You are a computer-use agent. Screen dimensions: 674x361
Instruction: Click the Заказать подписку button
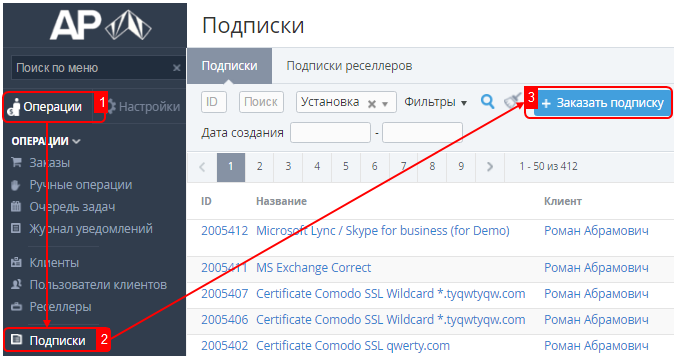pos(602,103)
